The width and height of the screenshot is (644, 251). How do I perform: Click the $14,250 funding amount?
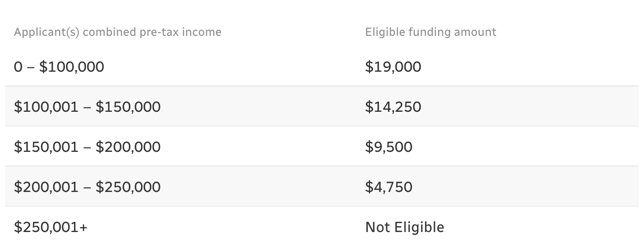393,107
